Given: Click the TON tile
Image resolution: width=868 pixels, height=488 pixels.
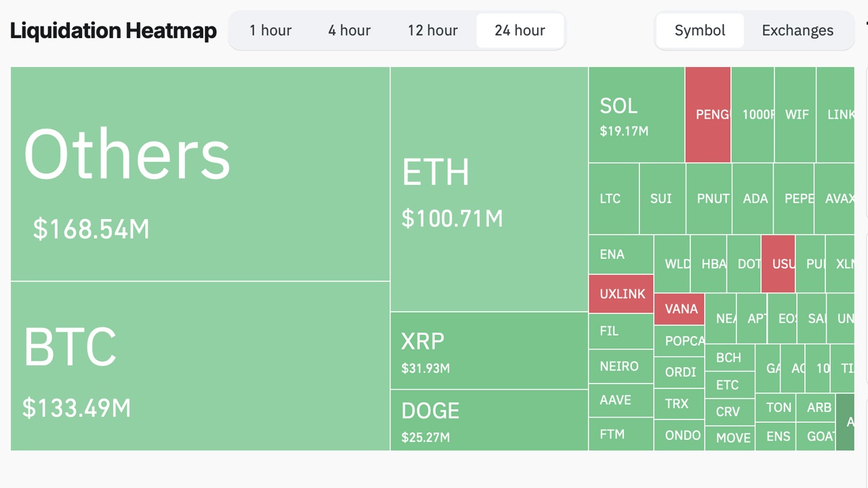Looking at the screenshot, I should 777,408.
